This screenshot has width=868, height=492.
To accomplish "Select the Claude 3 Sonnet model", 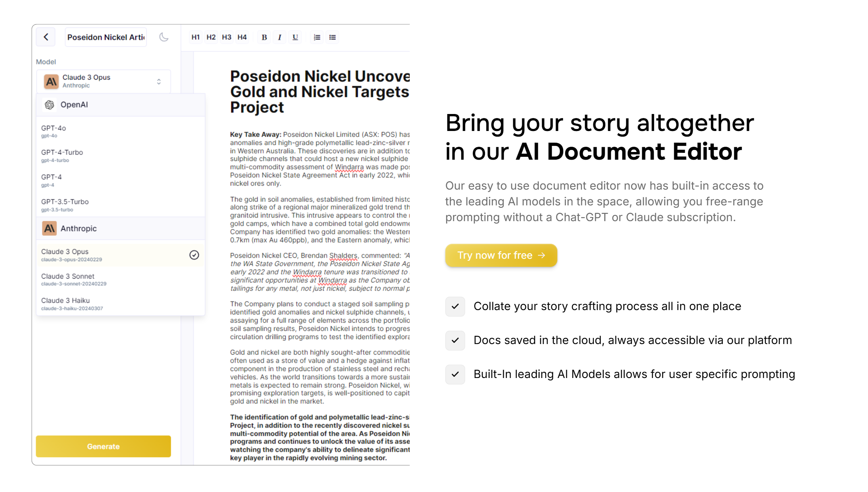I will tap(121, 279).
